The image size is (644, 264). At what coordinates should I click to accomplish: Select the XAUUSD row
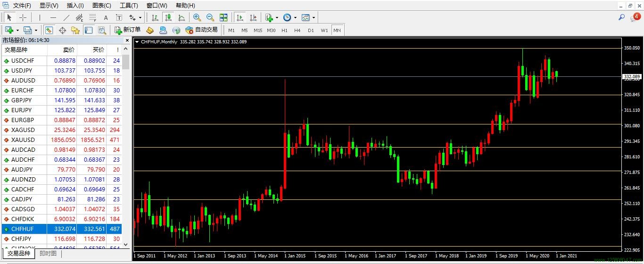(x=61, y=140)
